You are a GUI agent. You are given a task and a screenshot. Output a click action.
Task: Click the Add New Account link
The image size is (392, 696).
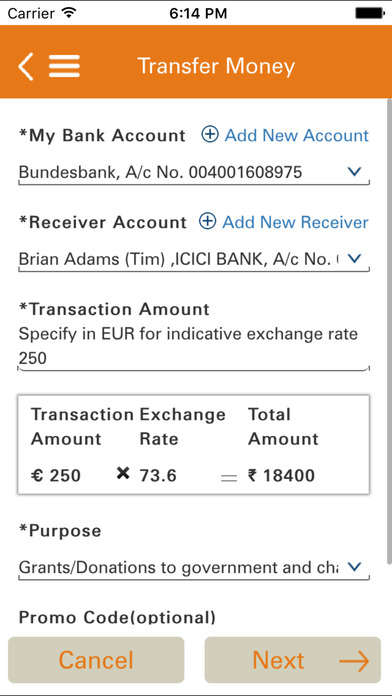(297, 135)
